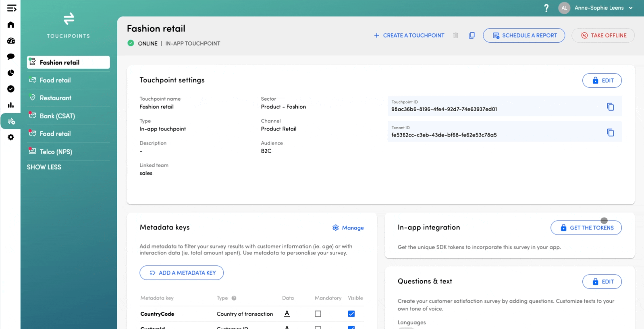Open the help question mark icon
The image size is (644, 329).
click(x=546, y=8)
